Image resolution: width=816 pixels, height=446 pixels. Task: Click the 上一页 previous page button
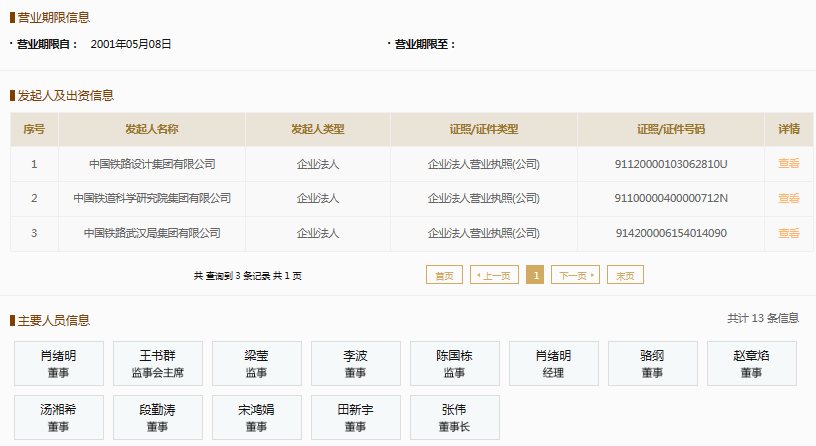point(494,275)
